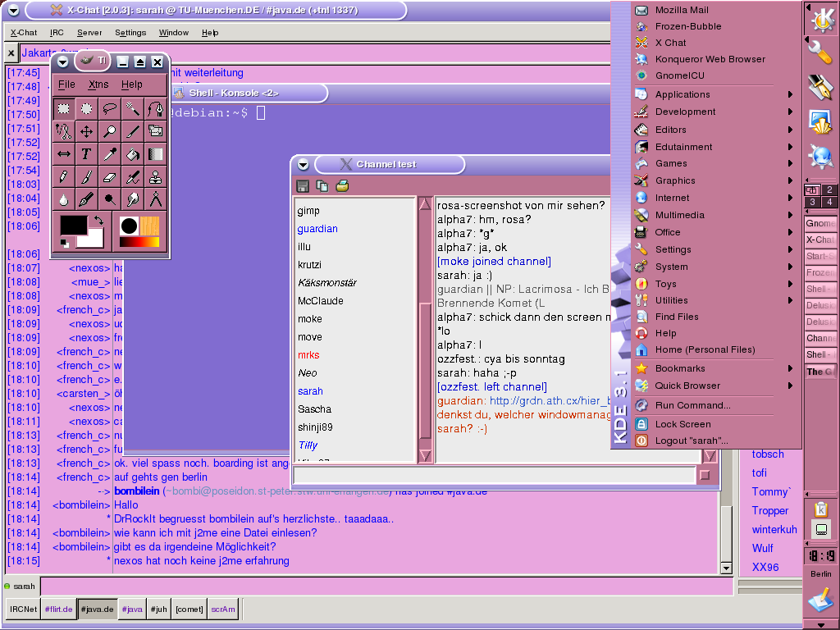Screen dimensions: 840x630
Task: Swap foreground and background colors in GIMP
Action: (x=98, y=220)
